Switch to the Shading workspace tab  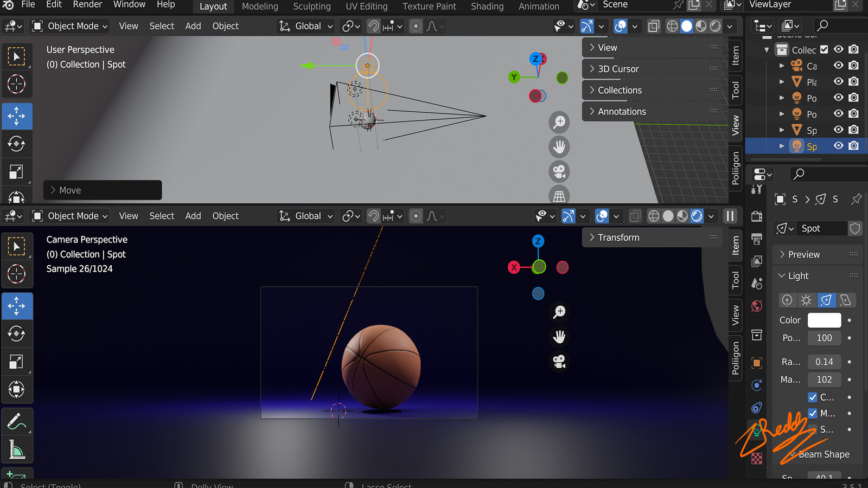click(487, 7)
